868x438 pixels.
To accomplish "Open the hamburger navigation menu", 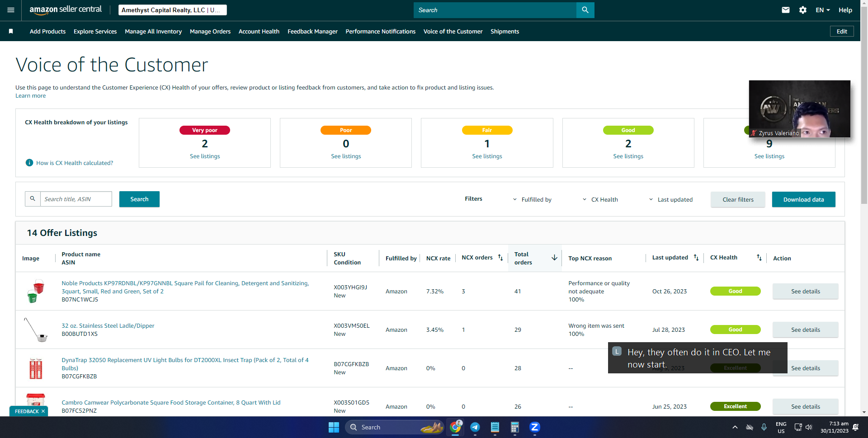I will click(x=11, y=10).
